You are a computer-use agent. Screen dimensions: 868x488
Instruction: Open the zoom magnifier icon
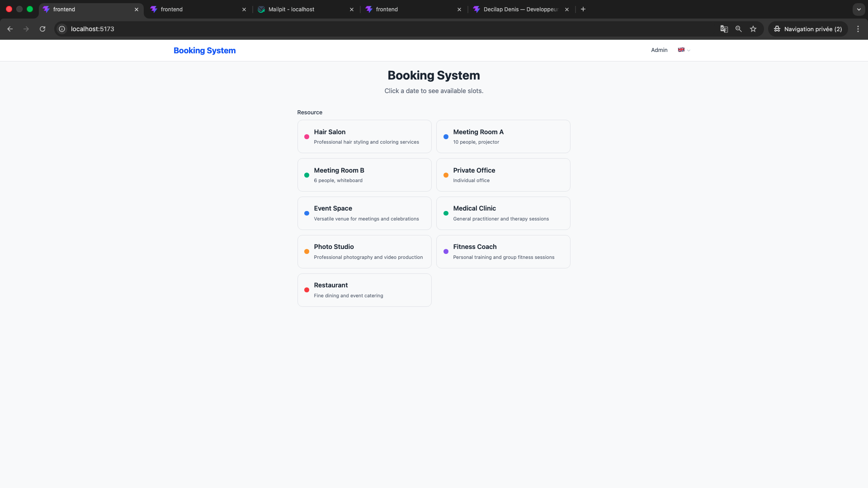coord(738,29)
